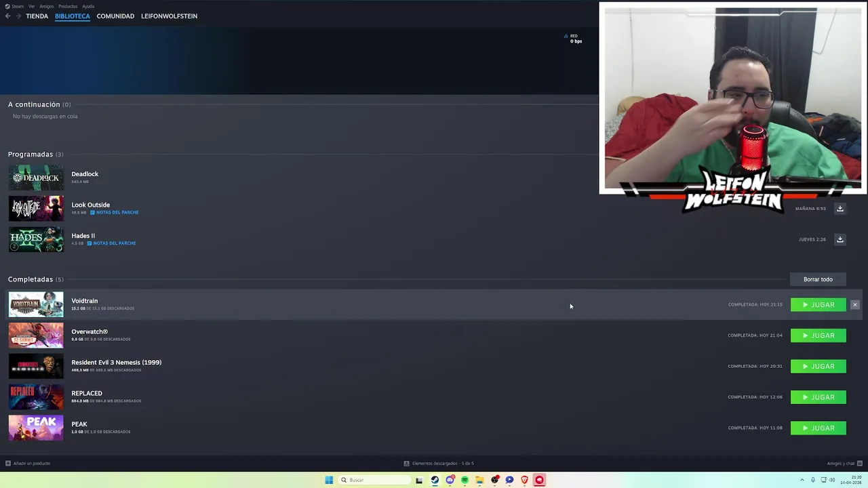Image resolution: width=868 pixels, height=488 pixels.
Task: Click the Overwatch thumbnail
Action: coord(36,335)
